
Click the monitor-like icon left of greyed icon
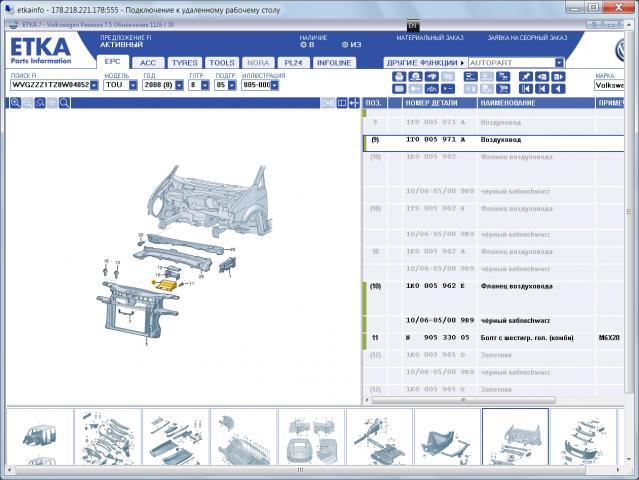click(471, 77)
